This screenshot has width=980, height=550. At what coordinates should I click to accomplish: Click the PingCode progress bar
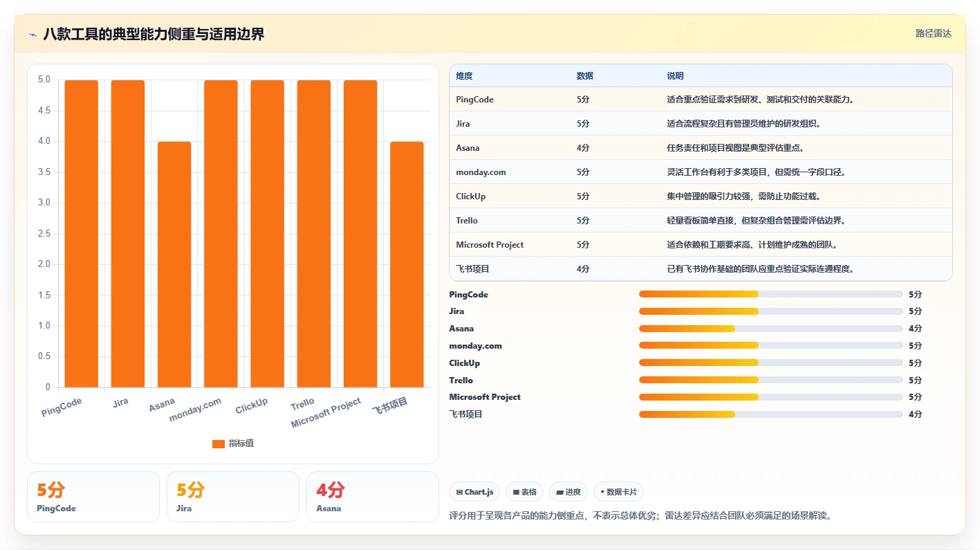(x=771, y=294)
